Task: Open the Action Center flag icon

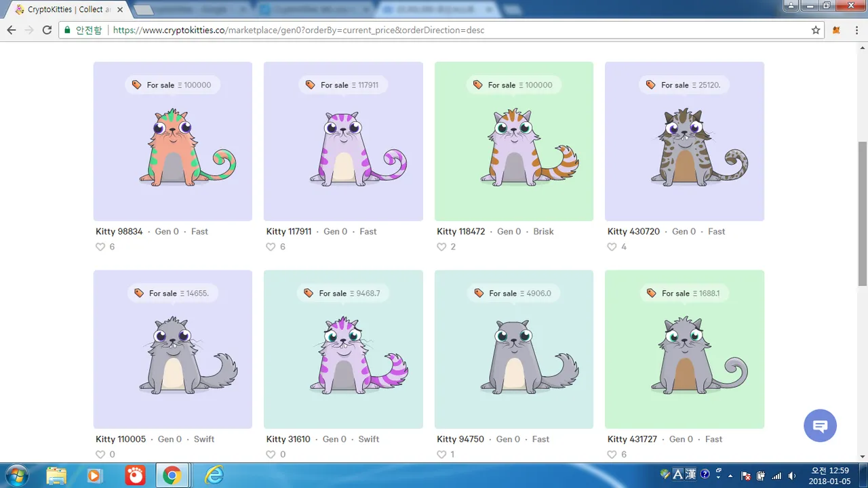Action: coord(746,476)
